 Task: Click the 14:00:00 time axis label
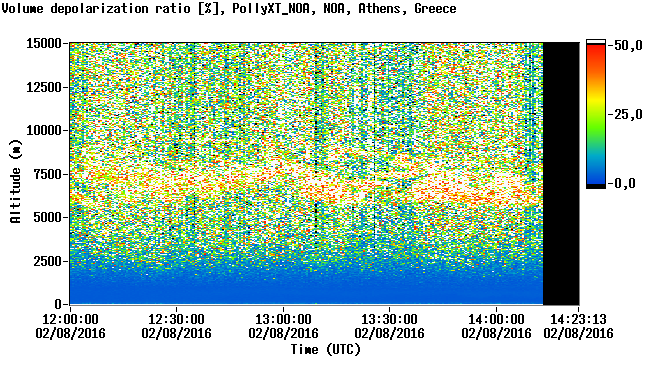point(496,319)
